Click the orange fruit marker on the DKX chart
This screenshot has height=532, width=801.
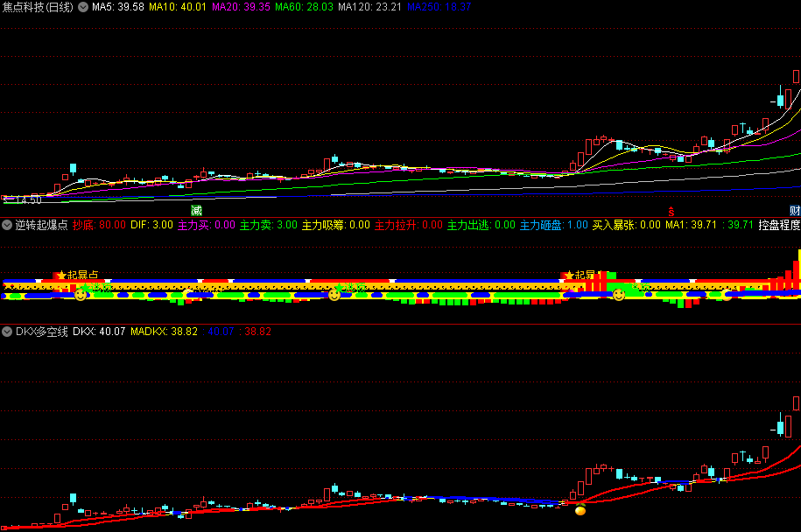coord(580,509)
